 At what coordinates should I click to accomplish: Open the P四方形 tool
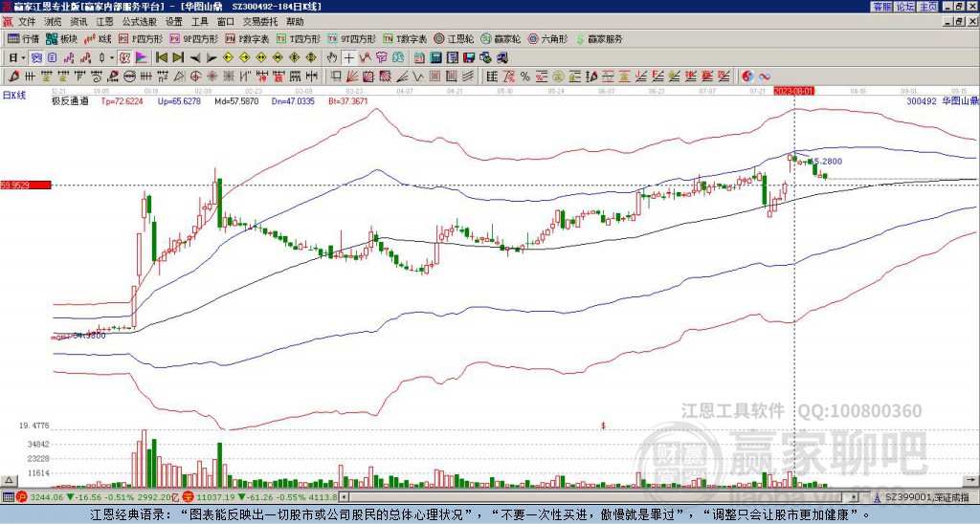(141, 38)
